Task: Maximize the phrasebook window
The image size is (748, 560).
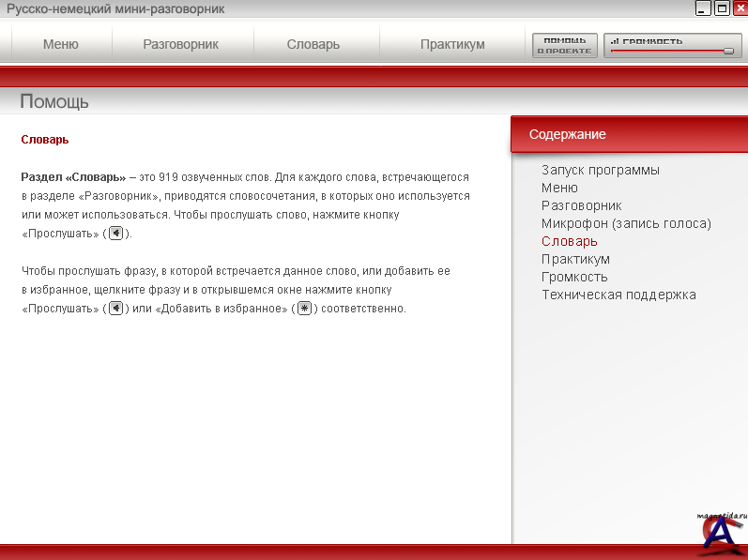Action: [722, 8]
